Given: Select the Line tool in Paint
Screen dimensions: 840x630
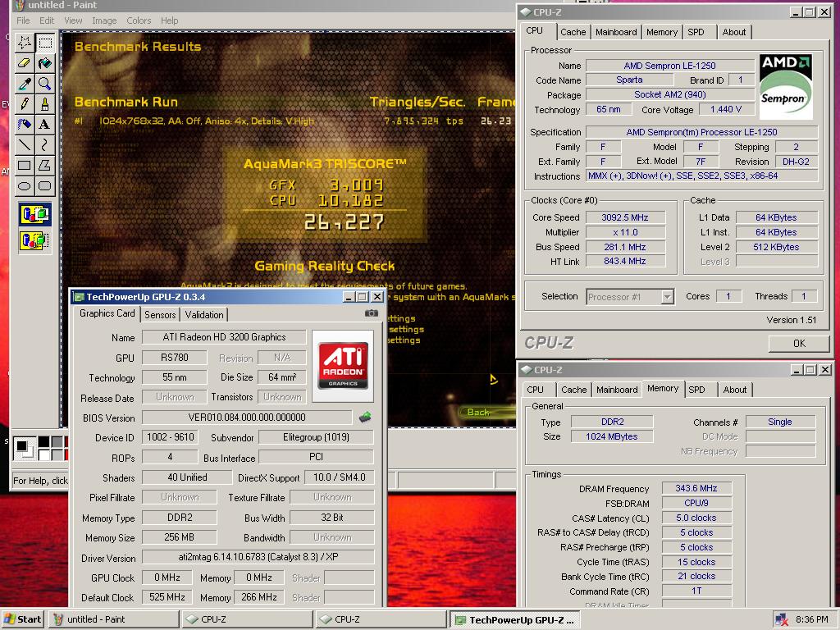Looking at the screenshot, I should [x=25, y=144].
